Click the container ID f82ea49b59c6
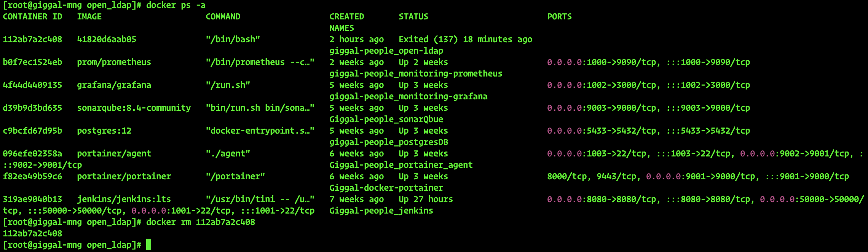The image size is (868, 252). (x=32, y=177)
